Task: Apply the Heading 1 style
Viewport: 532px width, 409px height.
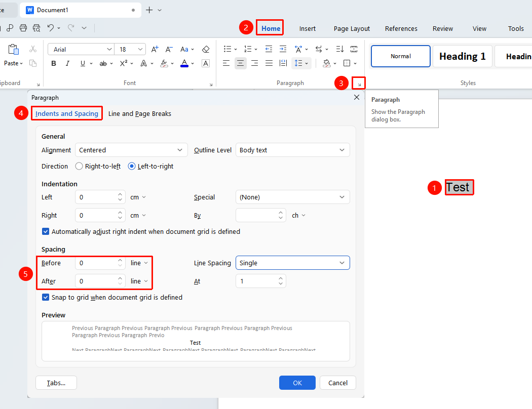Action: click(x=463, y=56)
